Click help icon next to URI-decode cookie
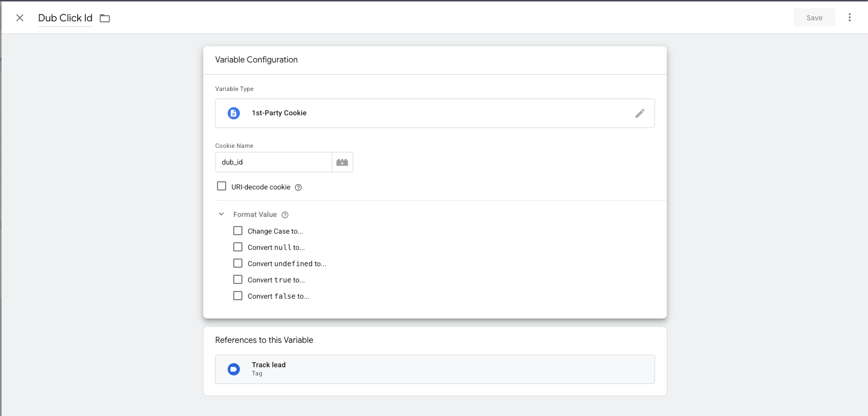Screen dimensions: 868x416 pos(298,187)
